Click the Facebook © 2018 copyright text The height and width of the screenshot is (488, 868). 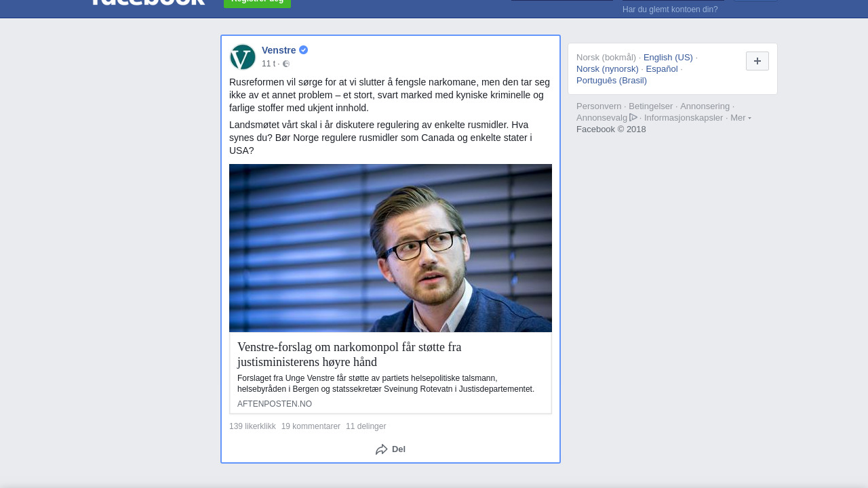click(611, 129)
